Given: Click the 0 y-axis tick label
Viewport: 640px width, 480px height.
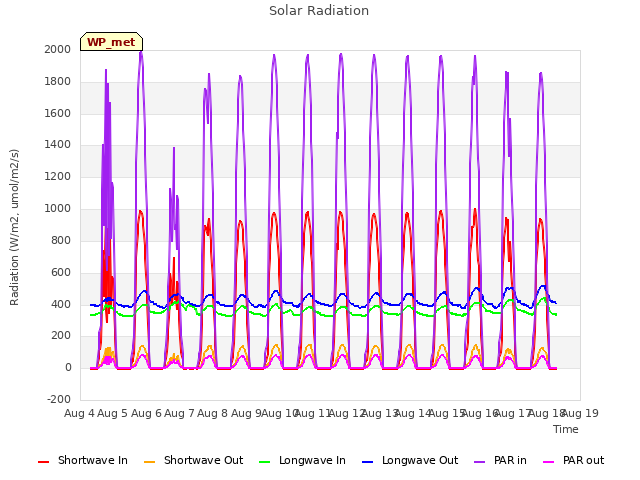Looking at the screenshot, I should 68,367.
